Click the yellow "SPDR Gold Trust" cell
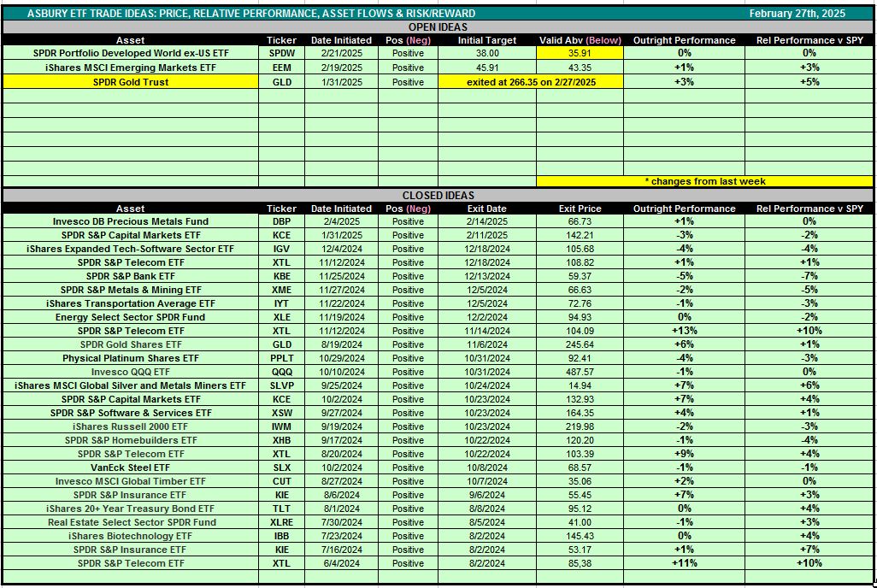This screenshot has width=877, height=588. pos(131,82)
